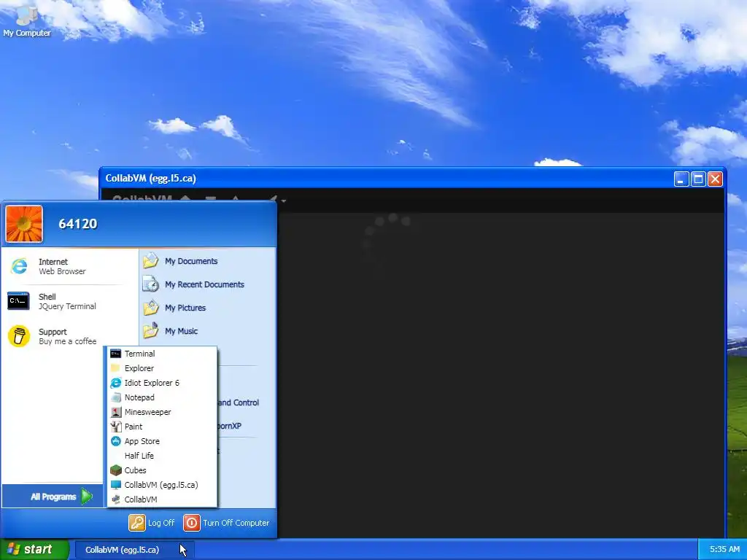The width and height of the screenshot is (747, 560).
Task: Click the username 64120 in Start menu
Action: tap(77, 224)
